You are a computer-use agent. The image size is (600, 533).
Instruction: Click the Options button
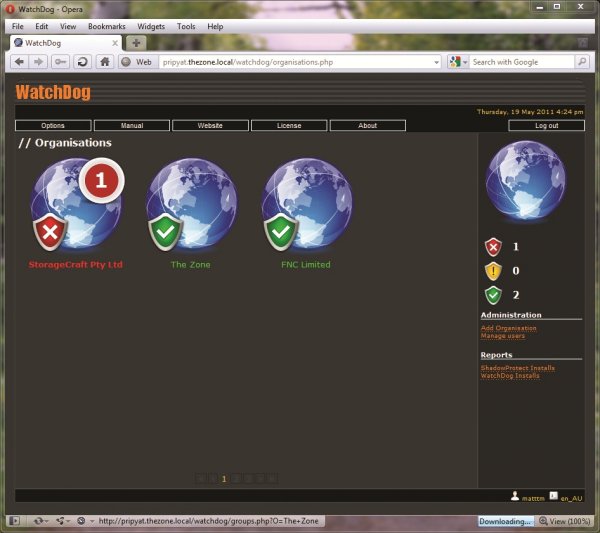[53, 126]
